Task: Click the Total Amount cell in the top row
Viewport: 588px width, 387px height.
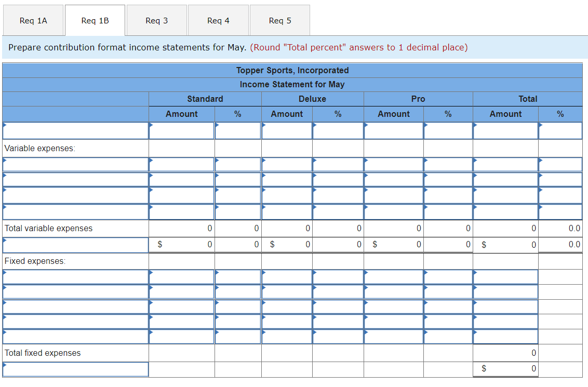Action: 505,131
